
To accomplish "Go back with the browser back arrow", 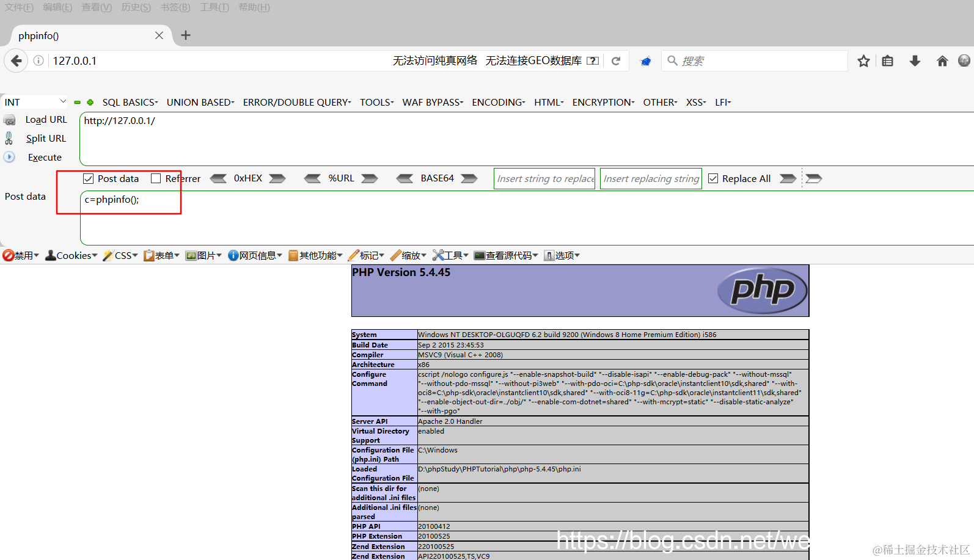I will [16, 60].
